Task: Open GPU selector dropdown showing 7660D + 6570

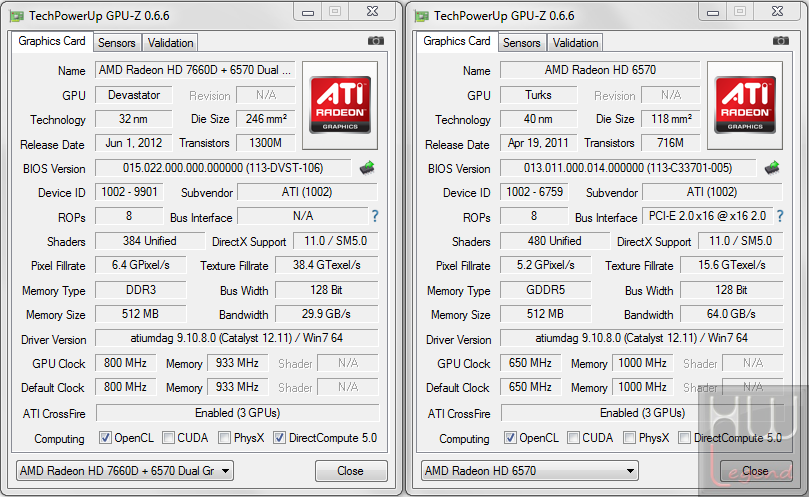Action: click(x=125, y=471)
